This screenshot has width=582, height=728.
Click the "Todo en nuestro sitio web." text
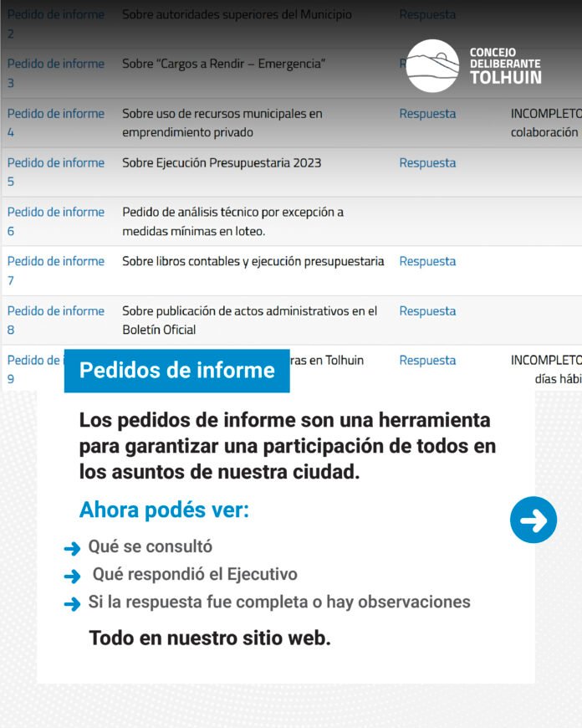[210, 638]
